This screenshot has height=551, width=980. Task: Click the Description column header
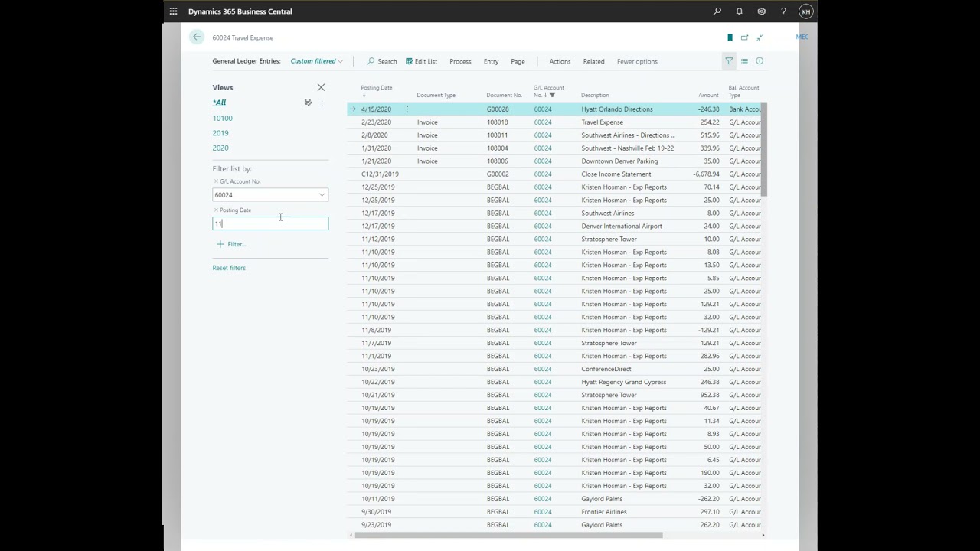(x=595, y=95)
